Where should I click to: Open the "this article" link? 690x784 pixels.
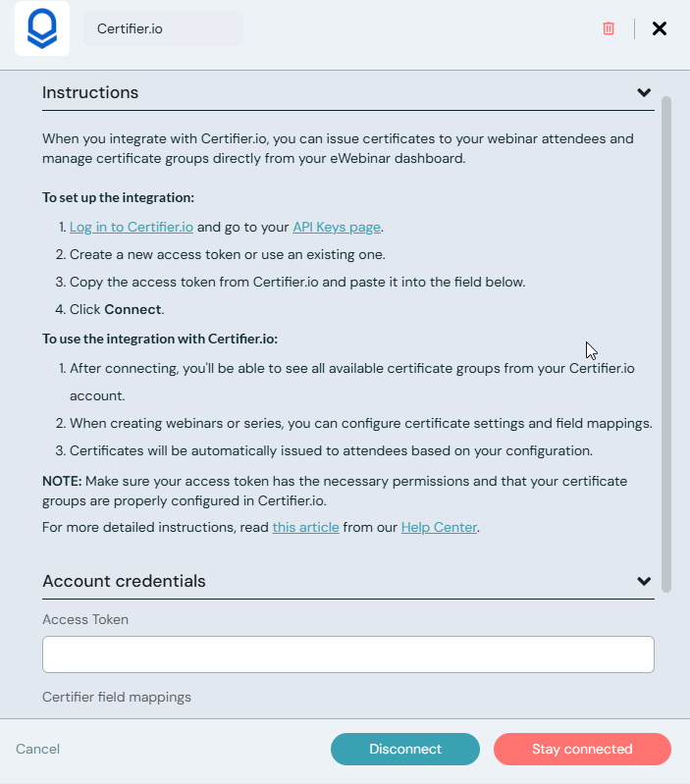point(305,527)
